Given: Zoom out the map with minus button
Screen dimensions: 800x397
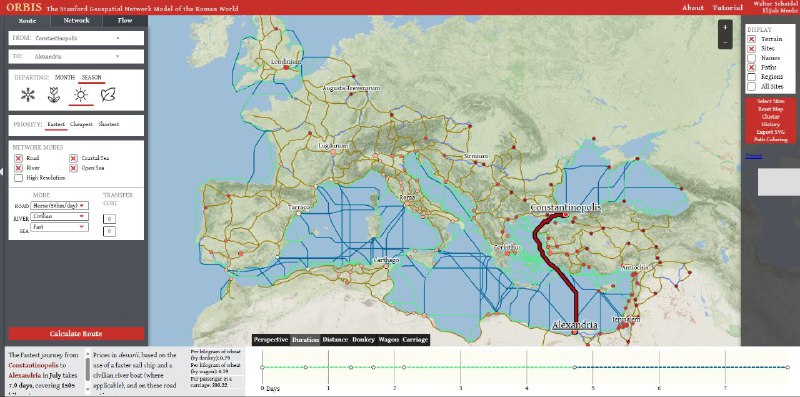Looking at the screenshot, I should [725, 42].
